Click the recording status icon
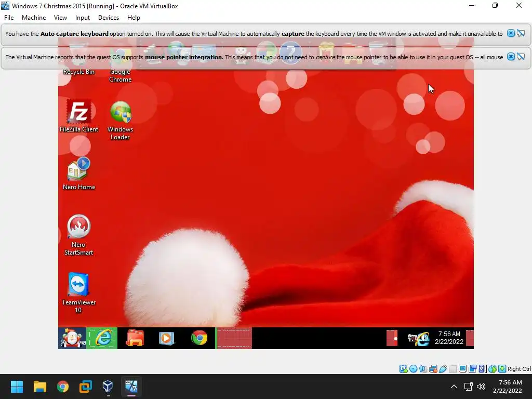532x399 pixels. 472,368
